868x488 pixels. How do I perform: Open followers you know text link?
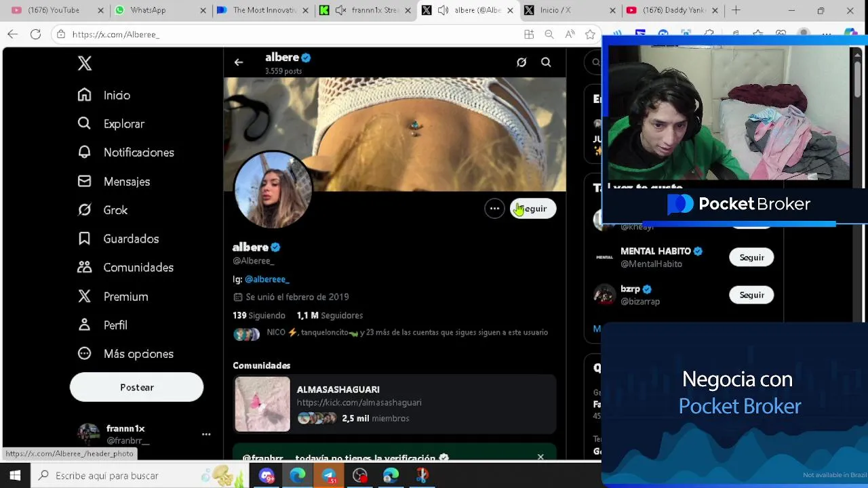407,332
